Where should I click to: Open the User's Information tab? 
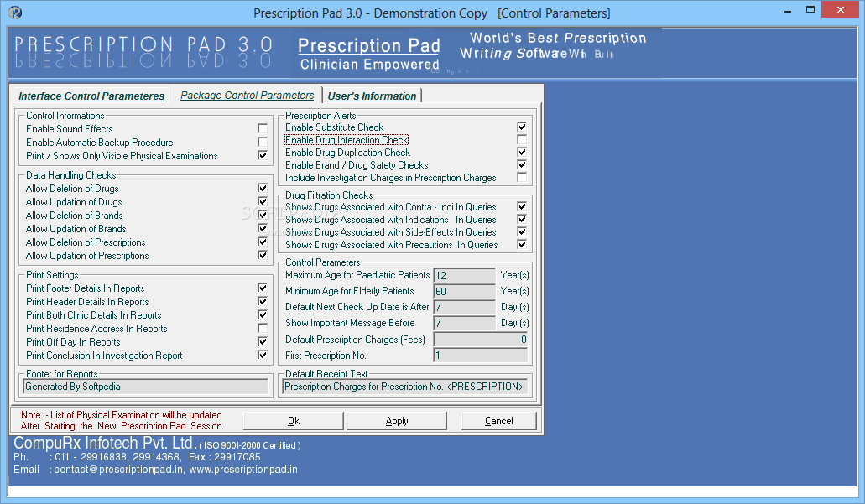(x=372, y=96)
